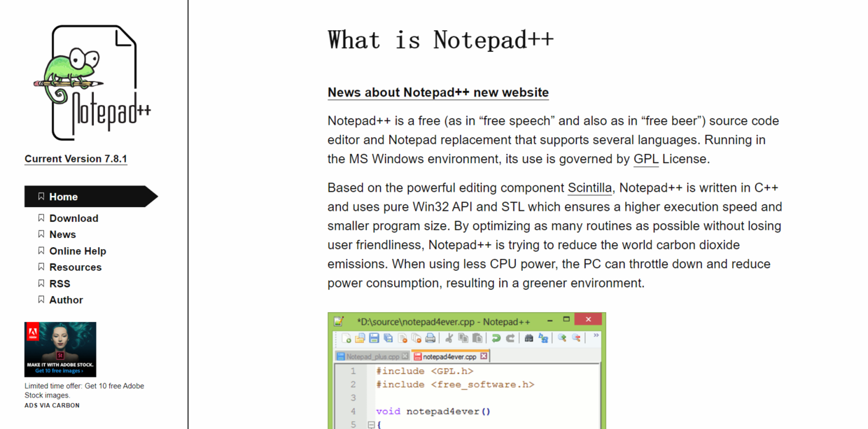Select the Cut (scissors) toolbar icon
This screenshot has width=868, height=429.
pyautogui.click(x=449, y=338)
